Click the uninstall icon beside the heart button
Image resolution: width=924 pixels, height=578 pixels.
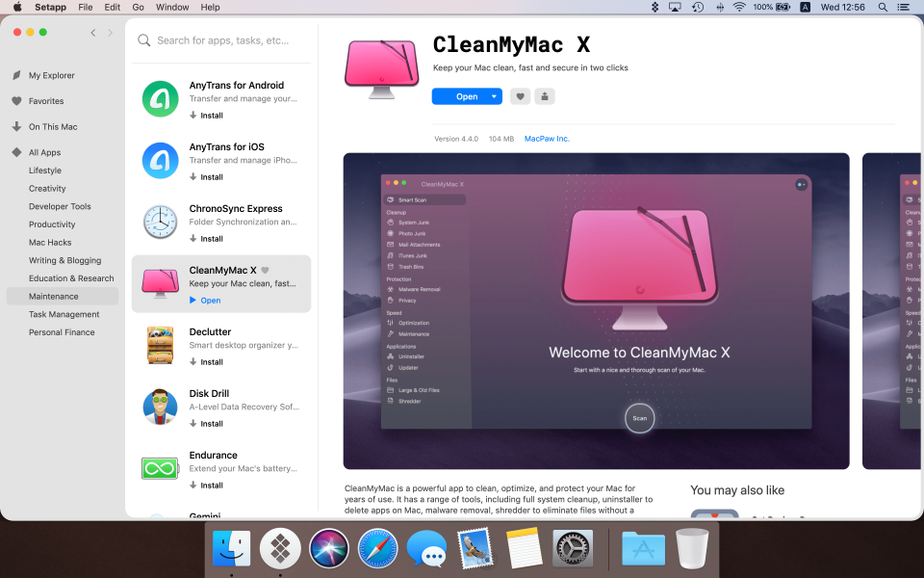(544, 96)
